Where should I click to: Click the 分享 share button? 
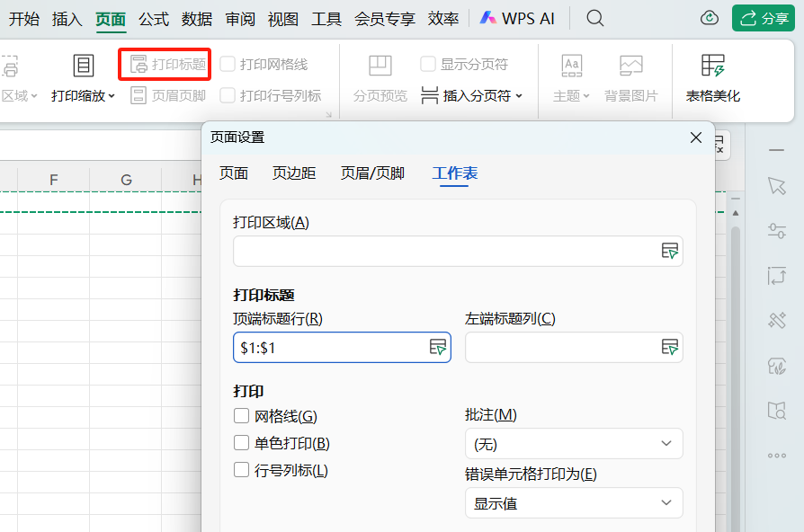click(764, 18)
